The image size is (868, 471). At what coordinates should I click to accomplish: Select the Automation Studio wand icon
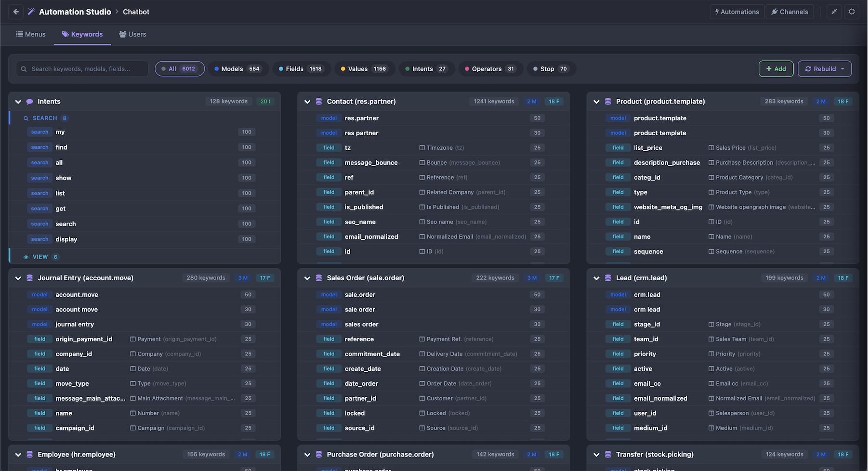click(x=31, y=11)
